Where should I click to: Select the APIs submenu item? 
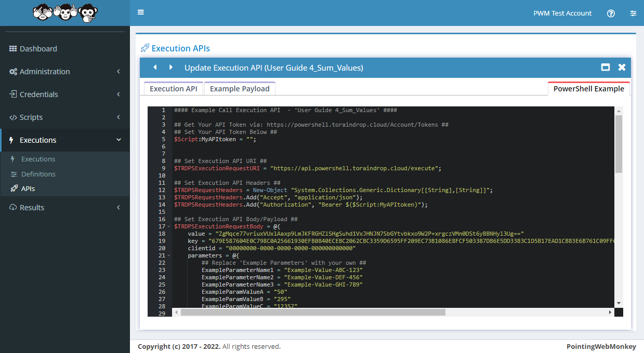28,189
